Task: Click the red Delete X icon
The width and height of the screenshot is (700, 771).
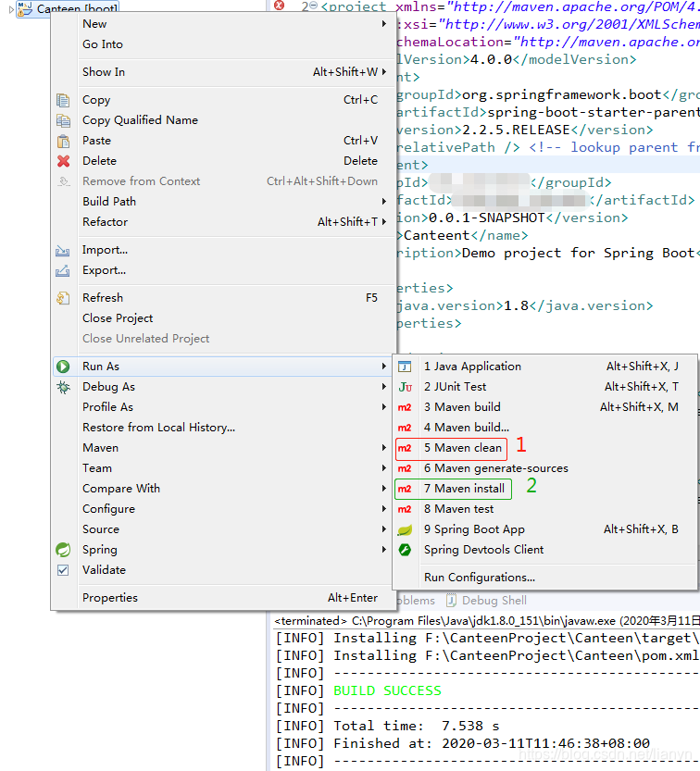Action: [x=63, y=161]
